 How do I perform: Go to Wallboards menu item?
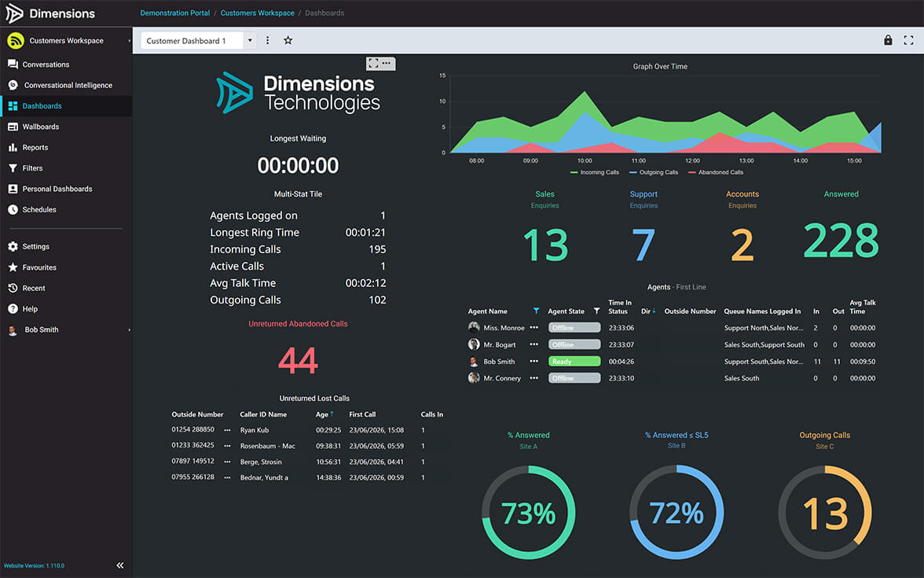pyautogui.click(x=41, y=127)
